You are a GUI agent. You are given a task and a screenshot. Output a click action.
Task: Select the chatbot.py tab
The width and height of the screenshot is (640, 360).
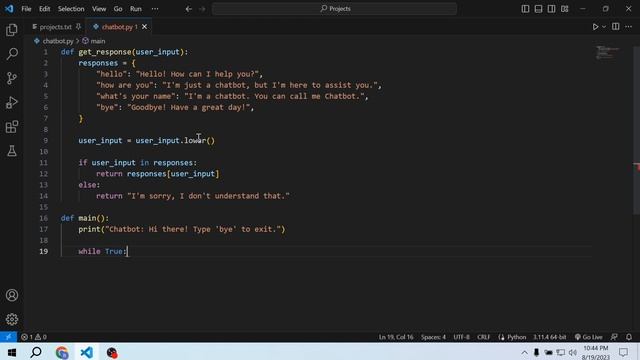point(118,27)
